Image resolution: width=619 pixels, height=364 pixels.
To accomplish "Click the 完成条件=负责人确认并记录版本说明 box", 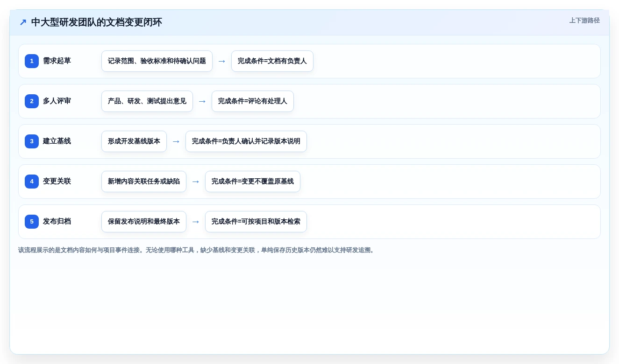I will (x=246, y=141).
